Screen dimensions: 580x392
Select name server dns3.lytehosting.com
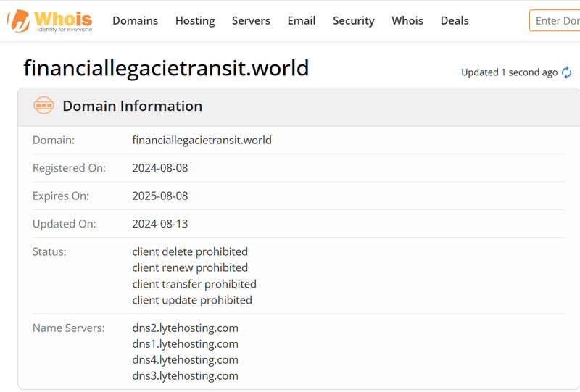click(185, 375)
